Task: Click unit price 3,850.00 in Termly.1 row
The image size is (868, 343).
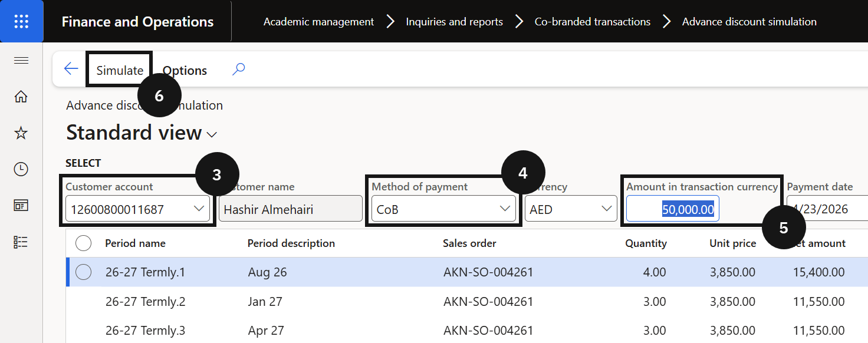Action: [x=732, y=272]
